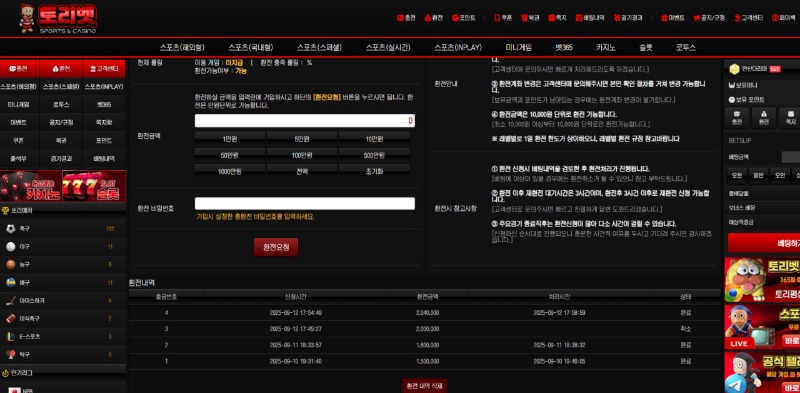Click red 충전 button in left sidebar
Screen dimensions: 800x393
point(20,68)
